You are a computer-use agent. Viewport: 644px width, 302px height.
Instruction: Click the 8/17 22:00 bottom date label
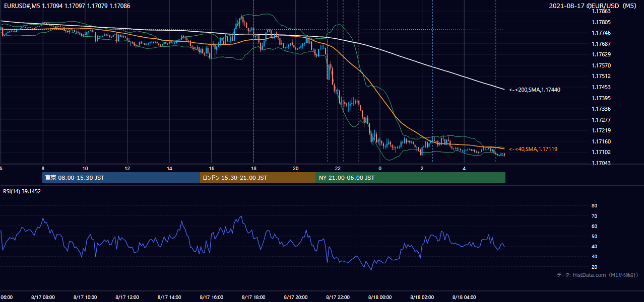pyautogui.click(x=338, y=297)
